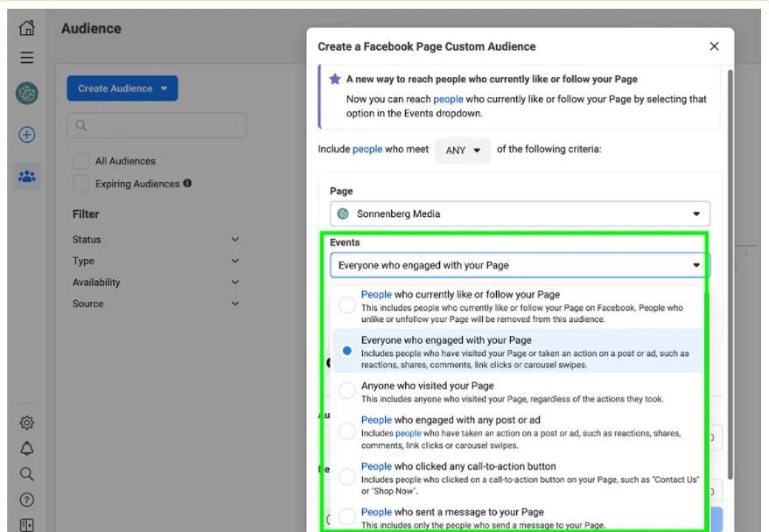Click the sidebar search magnifier icon
Image resolution: width=769 pixels, height=532 pixels.
pos(27,474)
